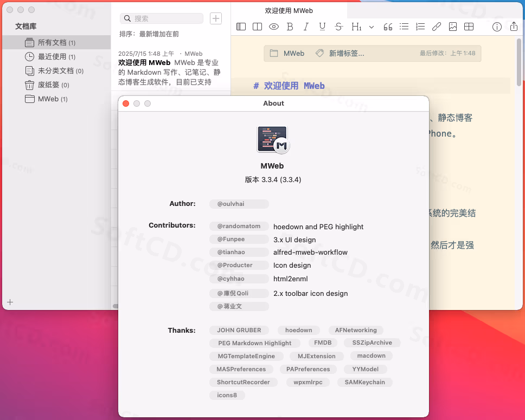Click the MJExtension thanks button
The width and height of the screenshot is (525, 420).
[316, 356]
